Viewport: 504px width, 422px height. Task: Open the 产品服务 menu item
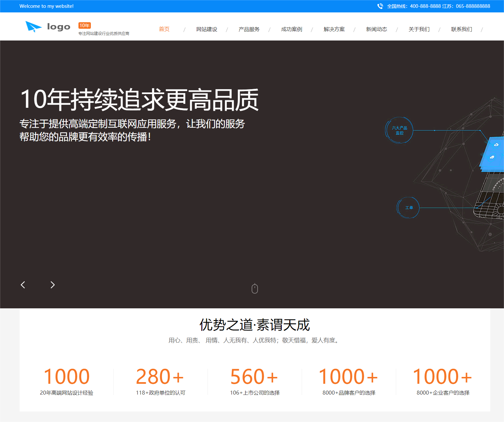[x=249, y=29]
